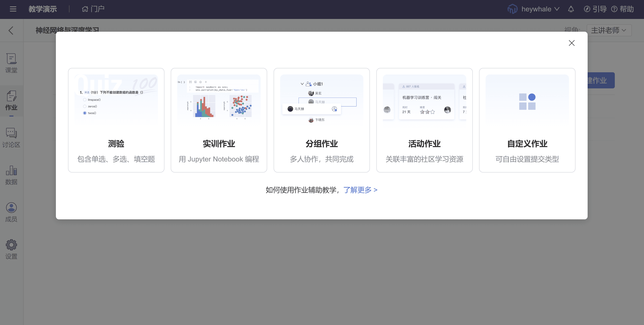This screenshot has width=644, height=325.
Task: Open 课堂 in the sidebar
Action: 11,63
